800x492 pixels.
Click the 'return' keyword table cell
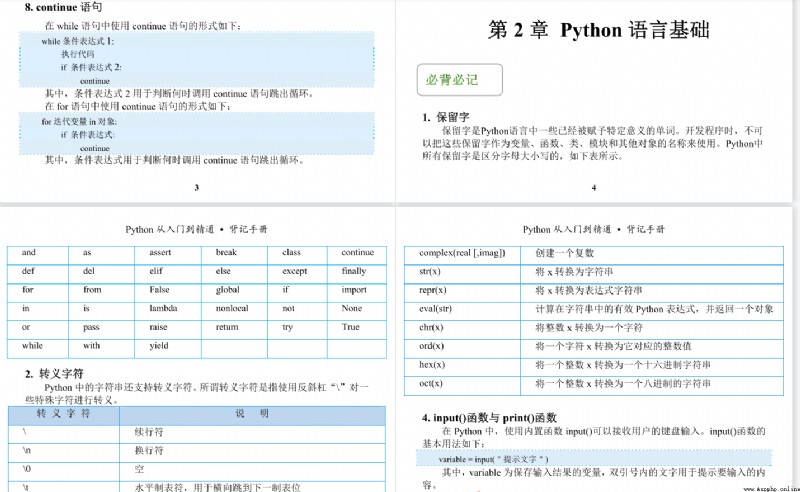click(x=234, y=331)
